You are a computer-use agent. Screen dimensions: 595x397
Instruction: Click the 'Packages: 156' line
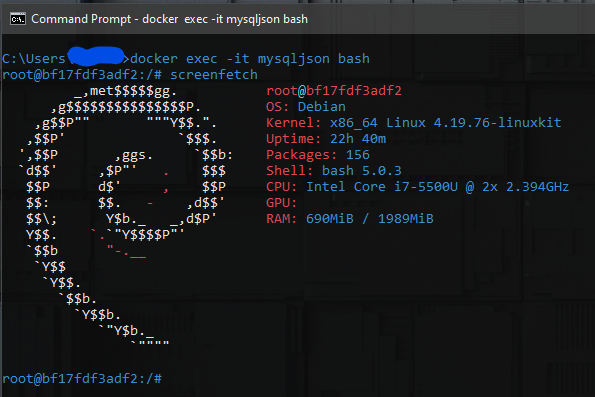point(318,154)
